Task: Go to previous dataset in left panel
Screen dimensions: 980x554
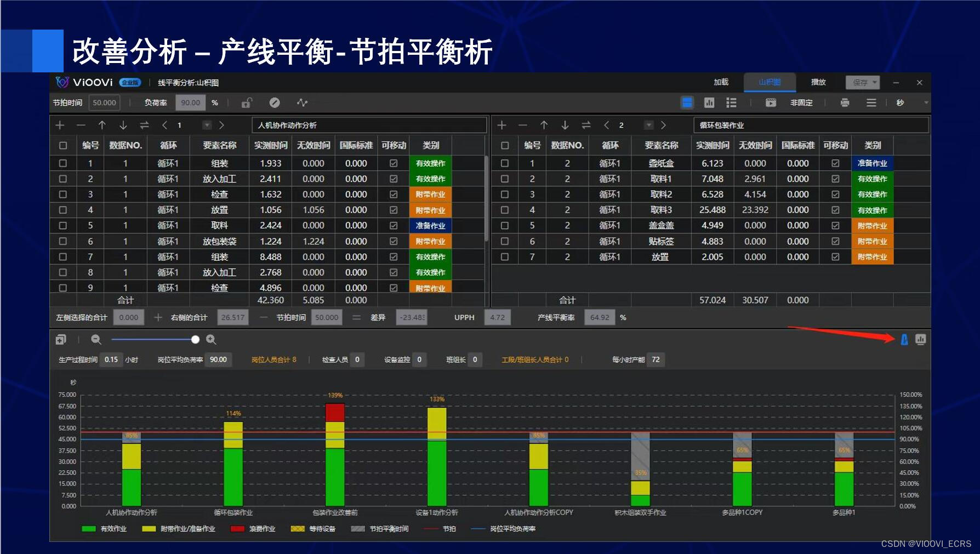Action: (x=164, y=125)
